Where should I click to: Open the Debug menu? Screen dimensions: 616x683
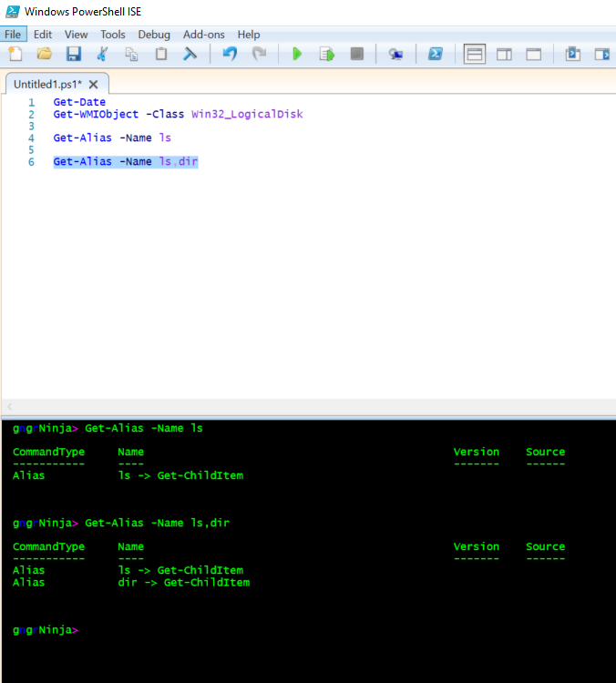[154, 34]
